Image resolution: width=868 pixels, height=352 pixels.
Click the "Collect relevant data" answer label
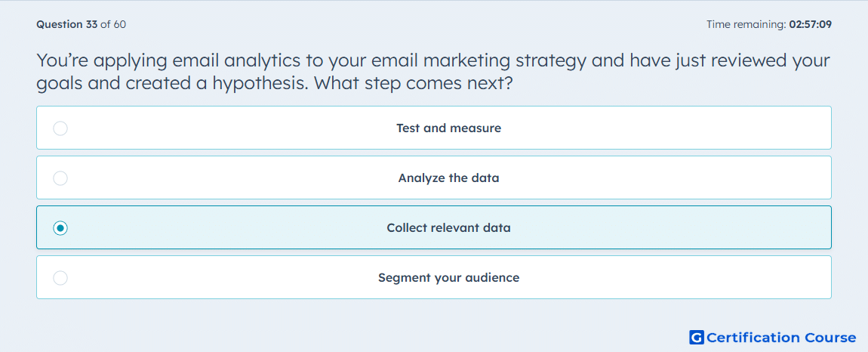pyautogui.click(x=448, y=228)
